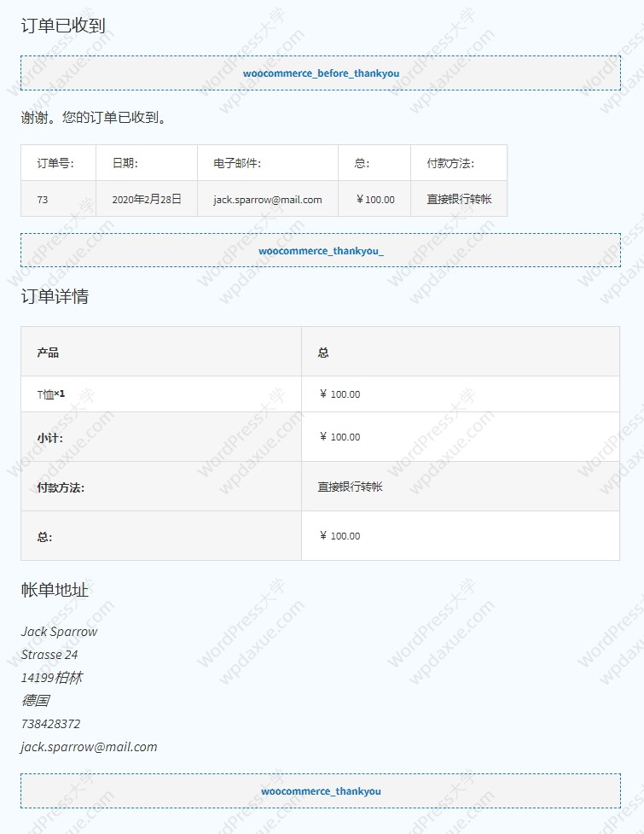Click the woocommerce_thankyou hook box at page bottom
Viewport: 644px width, 834px height.
click(321, 791)
